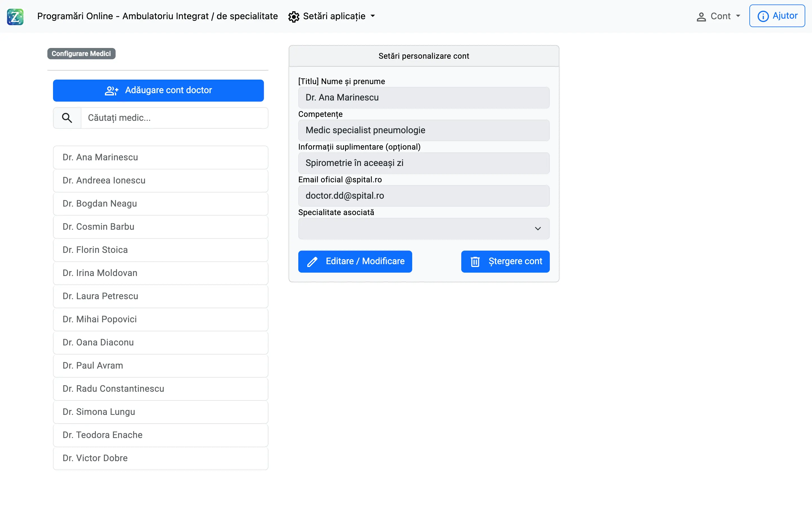Click Adăugare cont doctor button
This screenshot has height=508, width=812.
(158, 90)
